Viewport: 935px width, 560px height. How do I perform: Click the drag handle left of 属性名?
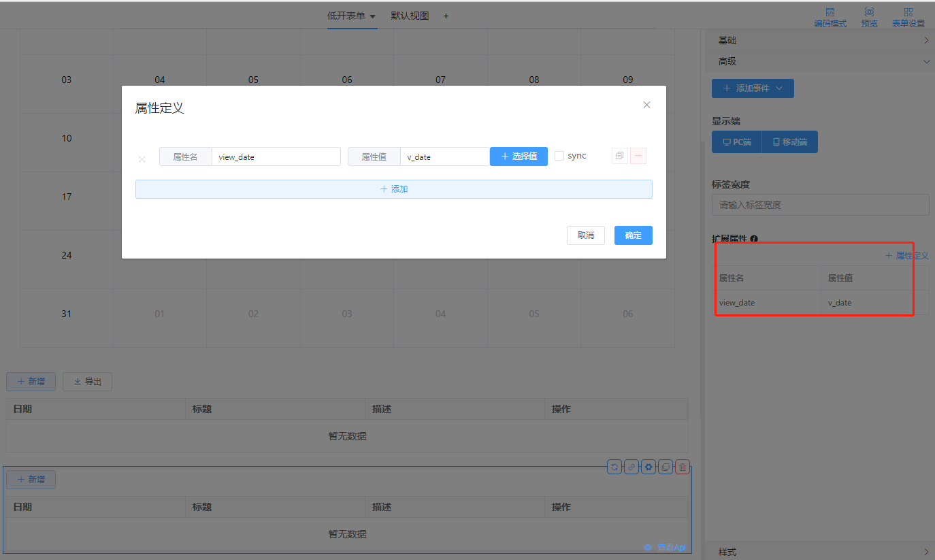[x=142, y=159]
